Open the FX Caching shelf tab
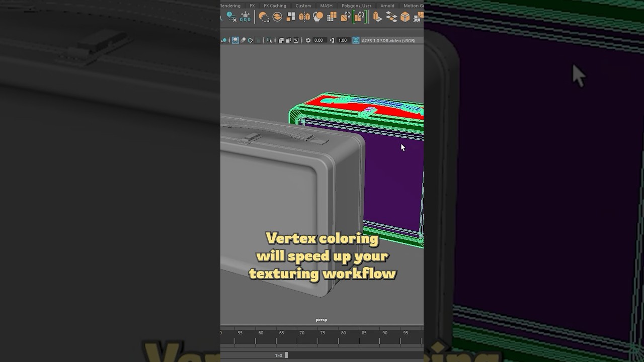Image resolution: width=644 pixels, height=362 pixels. click(x=275, y=6)
